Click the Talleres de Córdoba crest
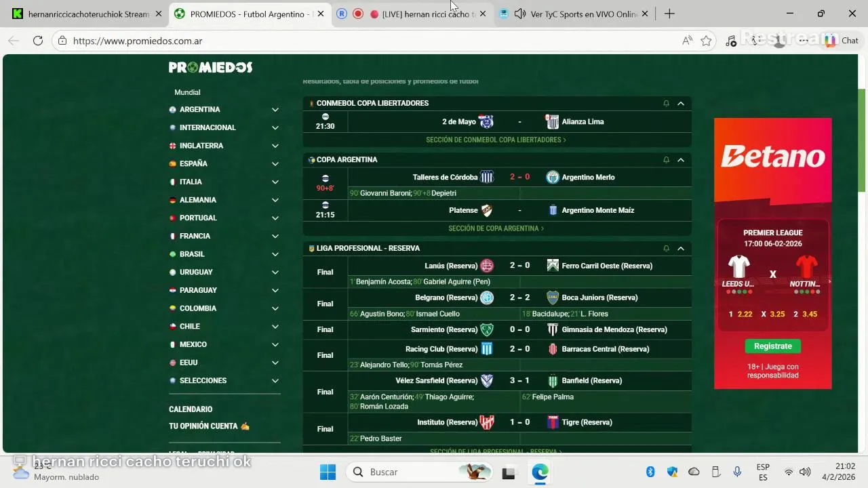Screen dimensions: 868x488 click(487, 178)
